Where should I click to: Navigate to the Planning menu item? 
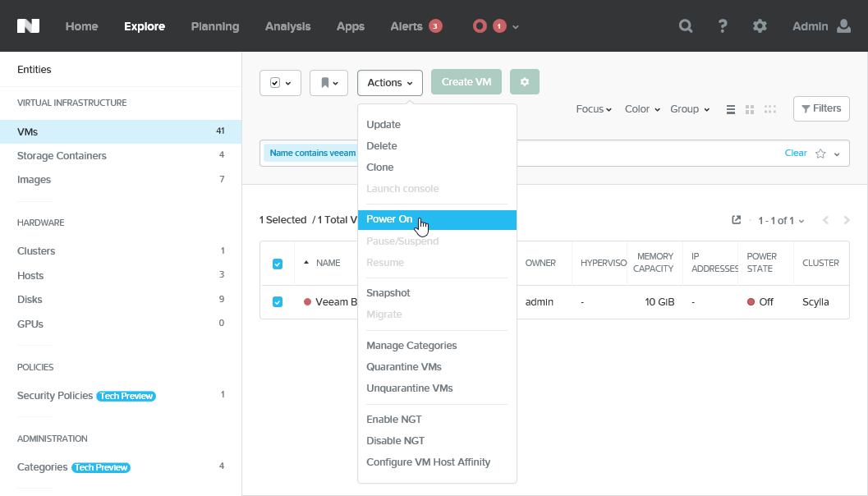pyautogui.click(x=214, y=25)
